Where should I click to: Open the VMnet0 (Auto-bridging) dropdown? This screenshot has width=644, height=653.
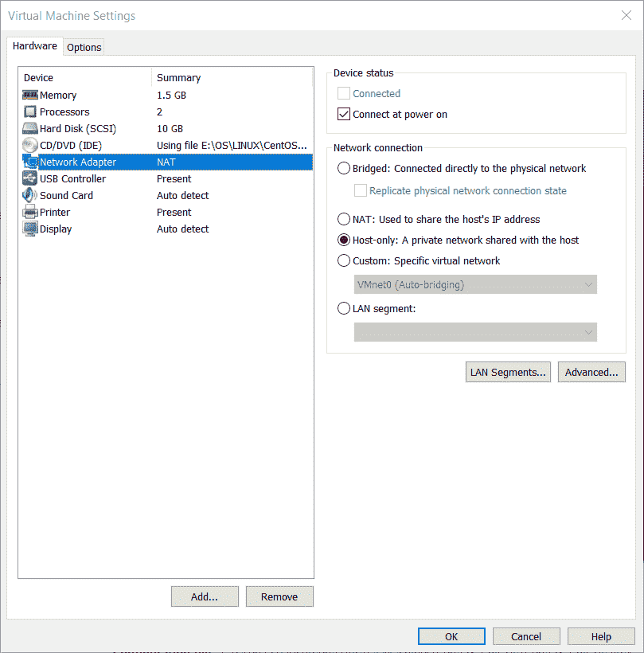(475, 284)
